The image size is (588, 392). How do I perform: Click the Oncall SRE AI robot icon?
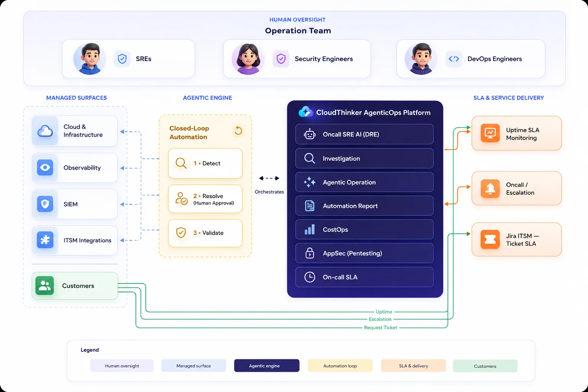[310, 134]
